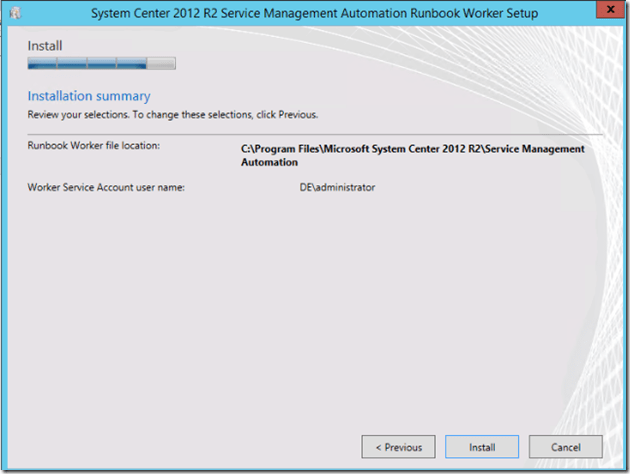Click the last empty progress bar segment
The image size is (630, 474).
tap(161, 64)
